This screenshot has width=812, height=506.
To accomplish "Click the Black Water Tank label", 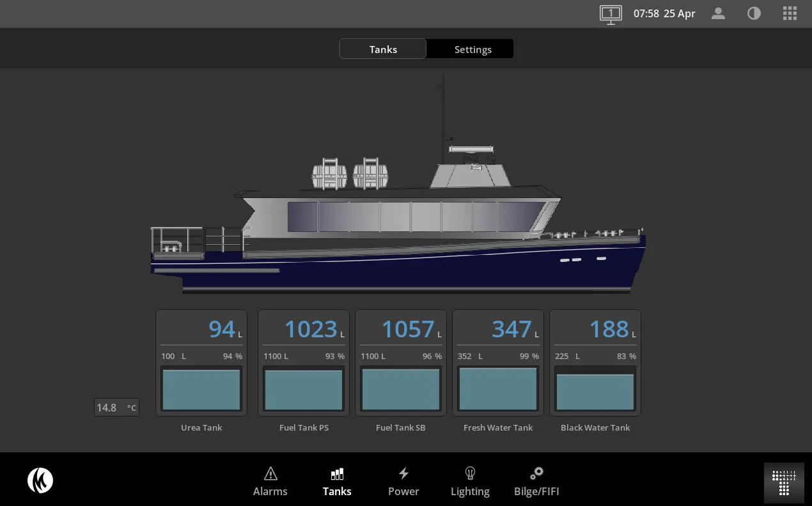I will tap(595, 427).
